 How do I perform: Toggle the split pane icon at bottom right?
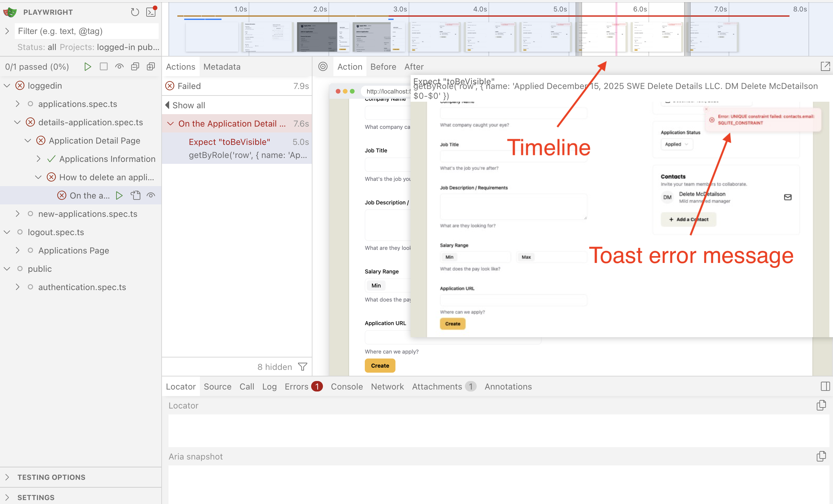pos(826,386)
